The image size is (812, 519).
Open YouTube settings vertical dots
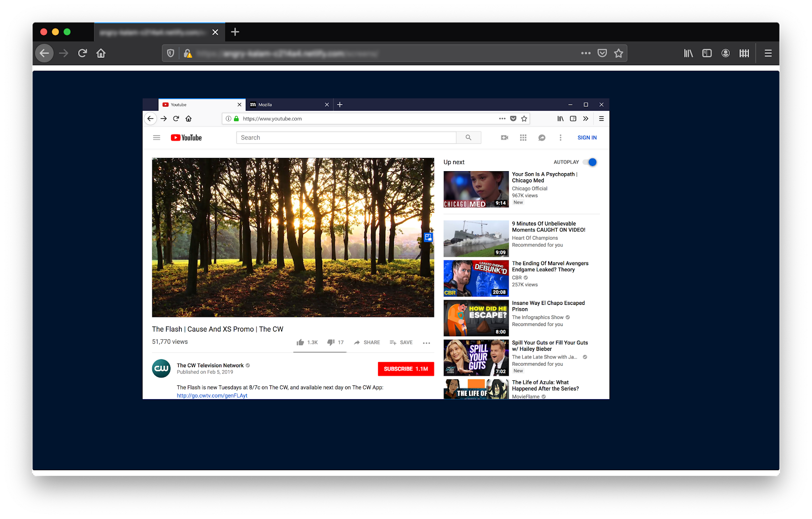(560, 138)
